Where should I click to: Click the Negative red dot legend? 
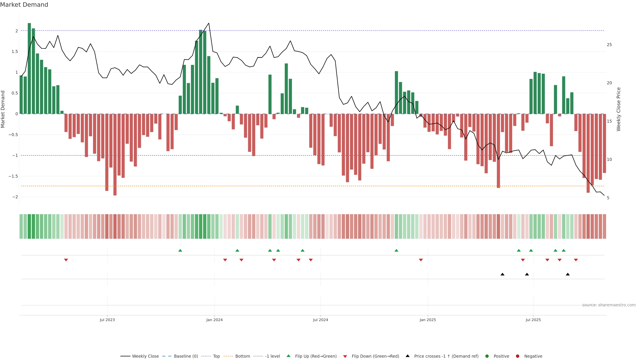click(518, 356)
